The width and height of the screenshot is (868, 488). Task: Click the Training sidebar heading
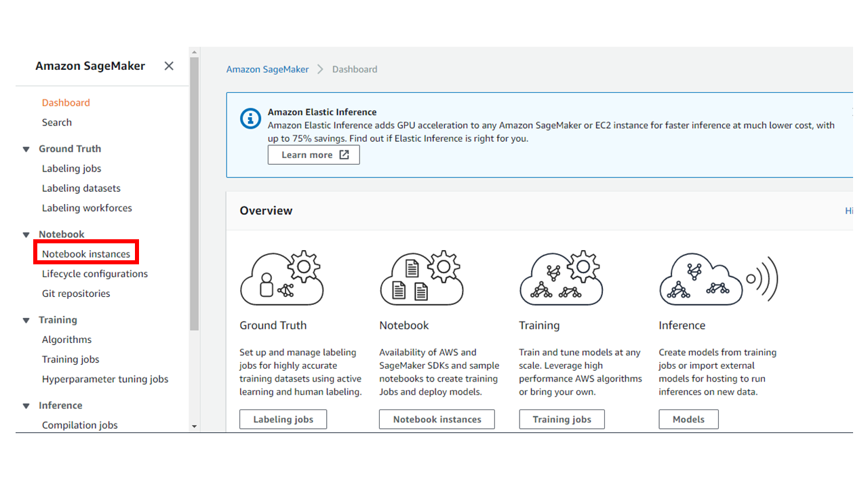point(58,320)
